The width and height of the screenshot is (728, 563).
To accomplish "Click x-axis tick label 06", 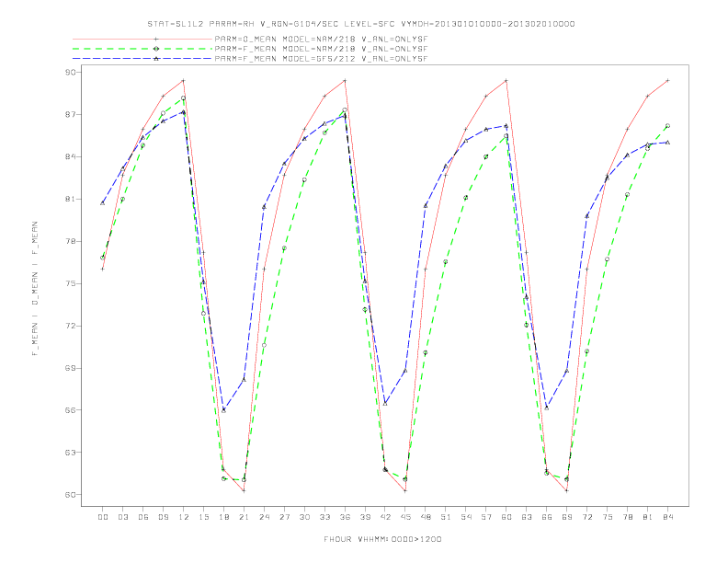I will click(x=143, y=517).
